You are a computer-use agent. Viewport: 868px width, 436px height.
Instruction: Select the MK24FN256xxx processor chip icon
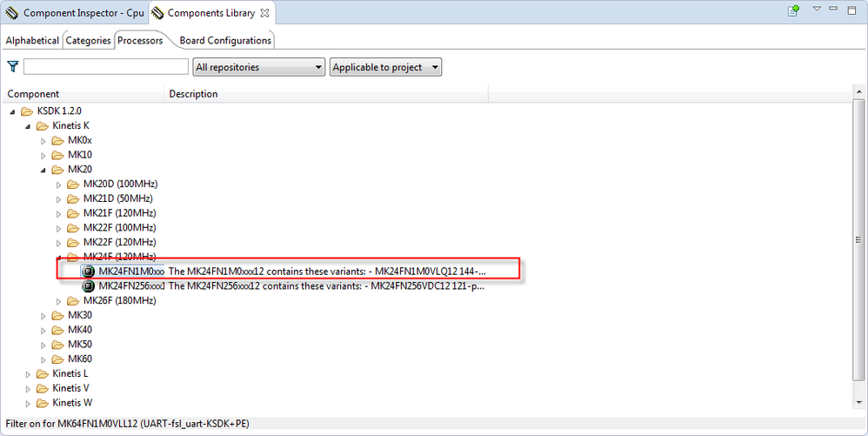pos(88,285)
